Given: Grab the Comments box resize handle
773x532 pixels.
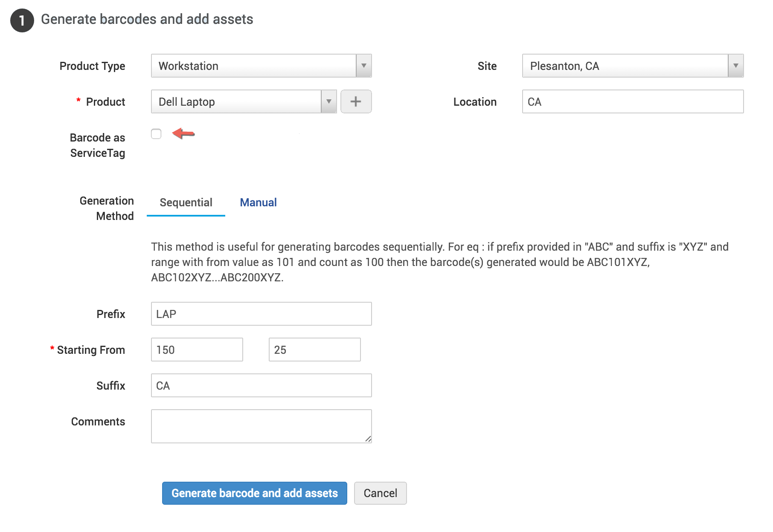Looking at the screenshot, I should 368,439.
